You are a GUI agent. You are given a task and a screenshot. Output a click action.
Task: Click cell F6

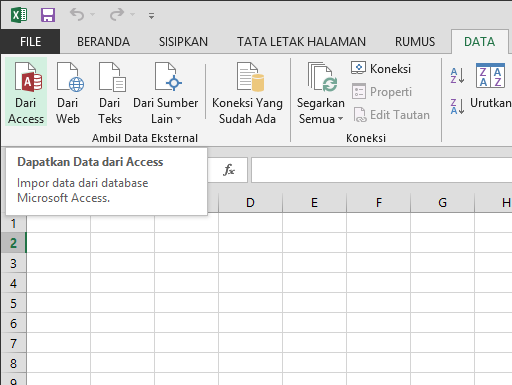(x=379, y=323)
